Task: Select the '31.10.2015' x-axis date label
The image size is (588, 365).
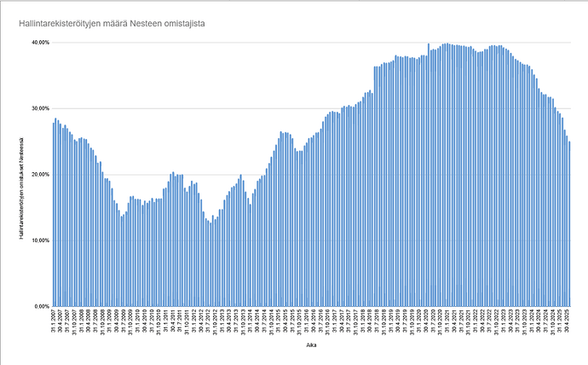Action: coord(300,322)
